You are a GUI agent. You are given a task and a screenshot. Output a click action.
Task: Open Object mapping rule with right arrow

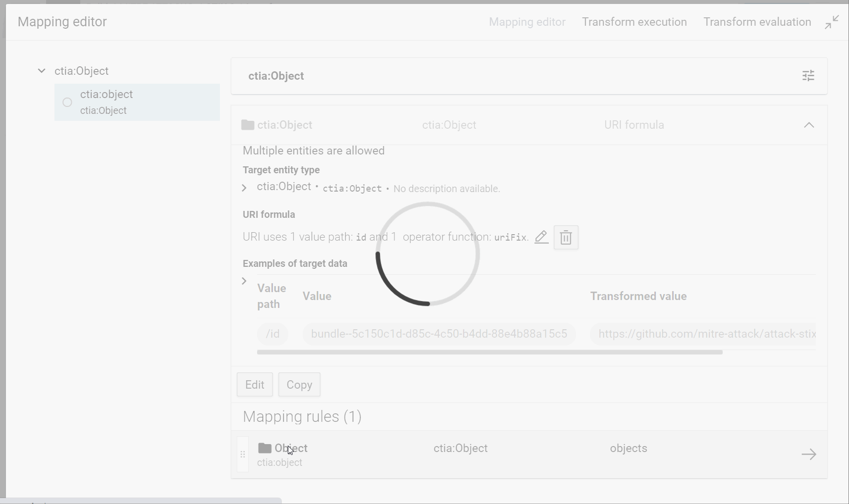(808, 454)
